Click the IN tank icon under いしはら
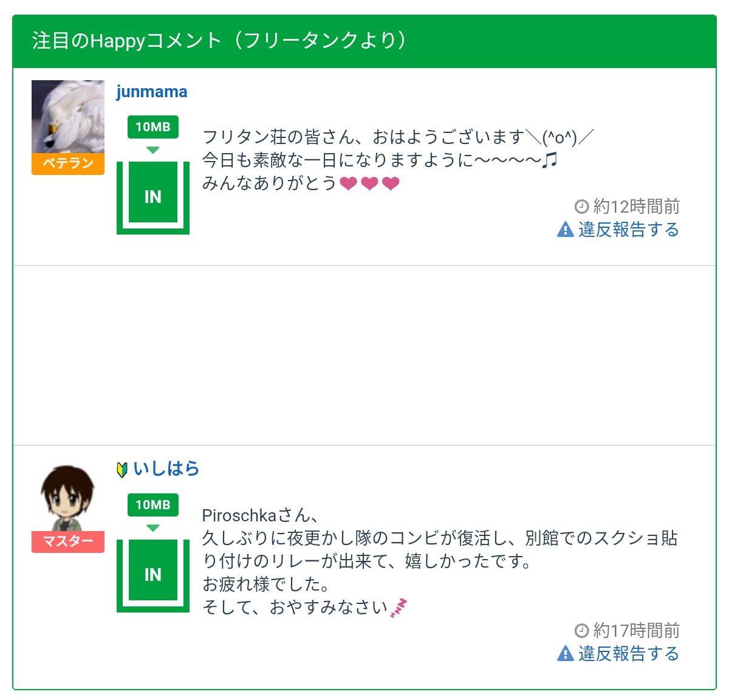The image size is (729, 700). click(152, 575)
